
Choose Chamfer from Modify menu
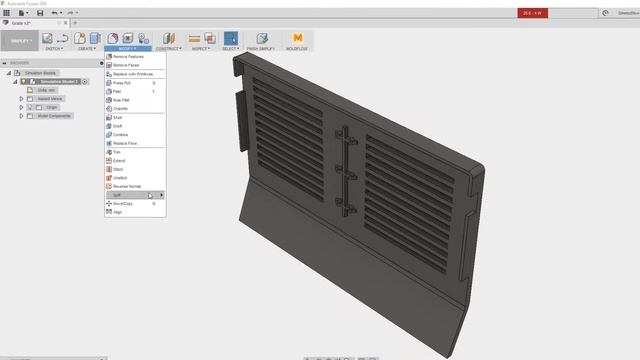pos(135,109)
